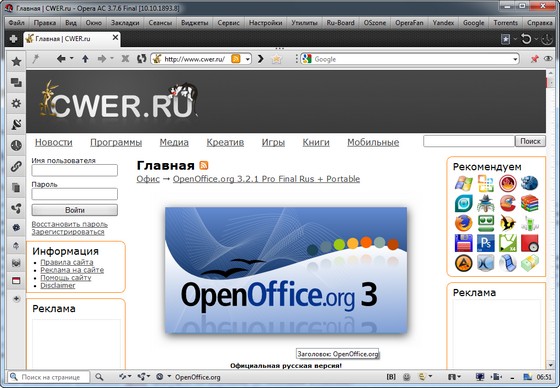This screenshot has height=388, width=560.
Task: Open the gear settings panel in sidebar
Action: coord(16,104)
